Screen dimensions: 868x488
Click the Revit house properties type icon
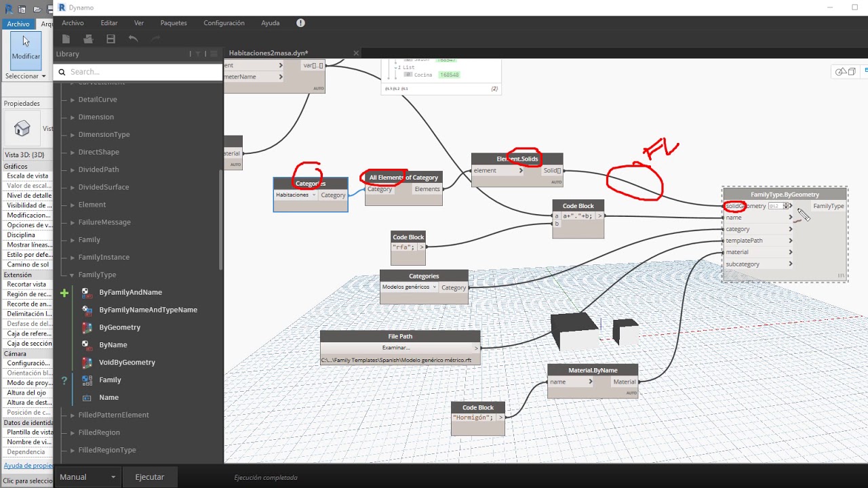[x=22, y=127]
